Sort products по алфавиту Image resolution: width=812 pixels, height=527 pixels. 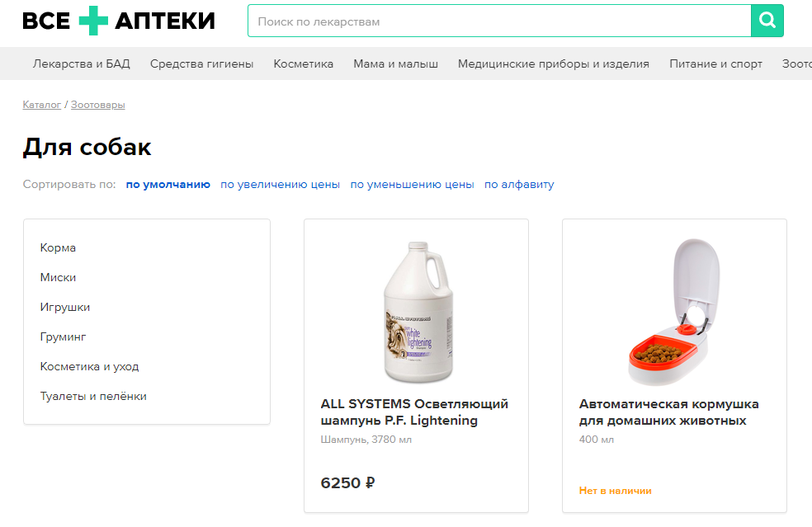521,184
